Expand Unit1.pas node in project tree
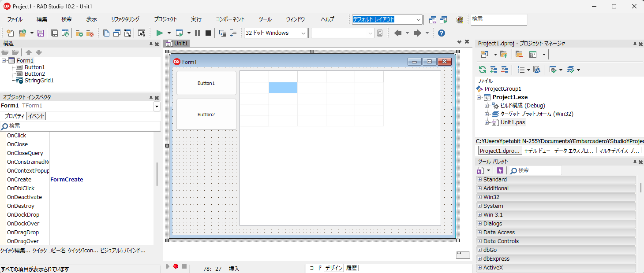This screenshot has width=644, height=273. tap(487, 122)
